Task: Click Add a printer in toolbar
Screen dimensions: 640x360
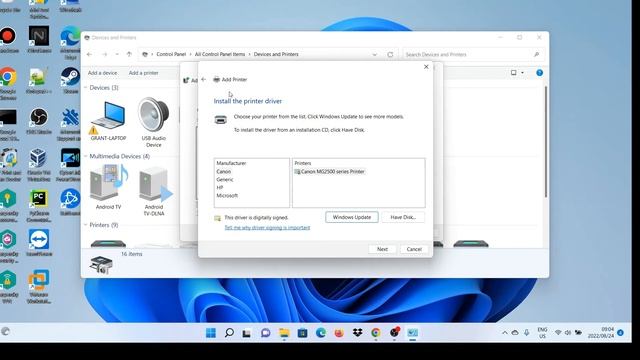Action: (143, 73)
